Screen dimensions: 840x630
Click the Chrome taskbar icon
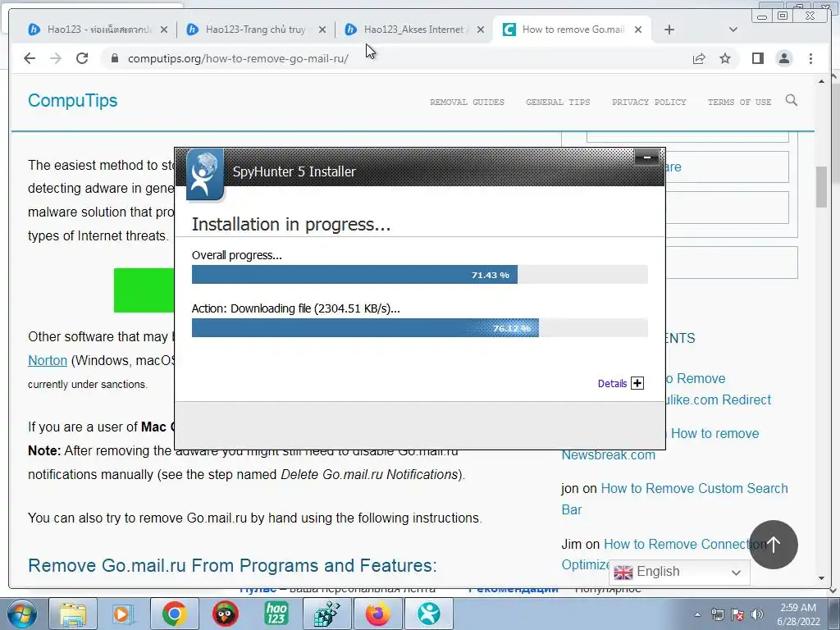coord(174,614)
